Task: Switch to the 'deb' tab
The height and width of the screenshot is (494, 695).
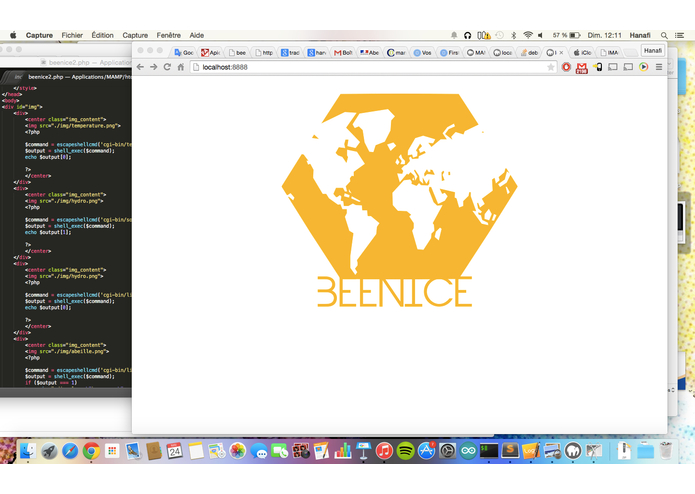Action: [x=529, y=53]
